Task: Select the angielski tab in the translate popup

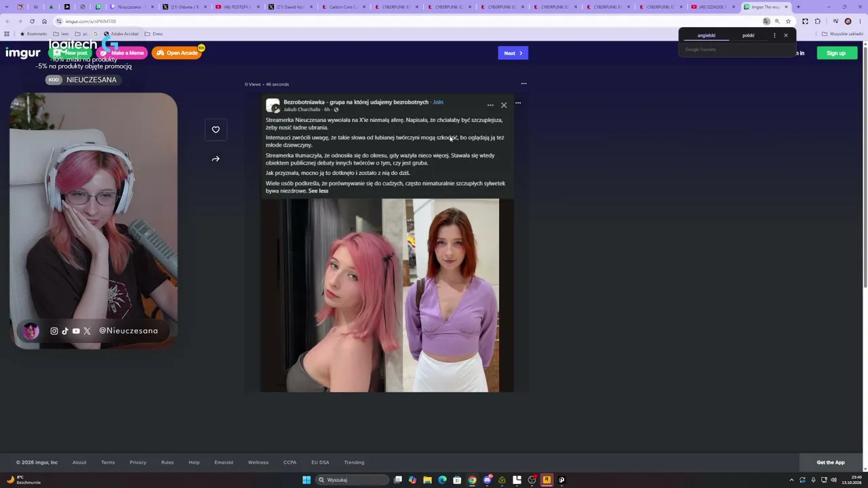Action: (x=706, y=35)
